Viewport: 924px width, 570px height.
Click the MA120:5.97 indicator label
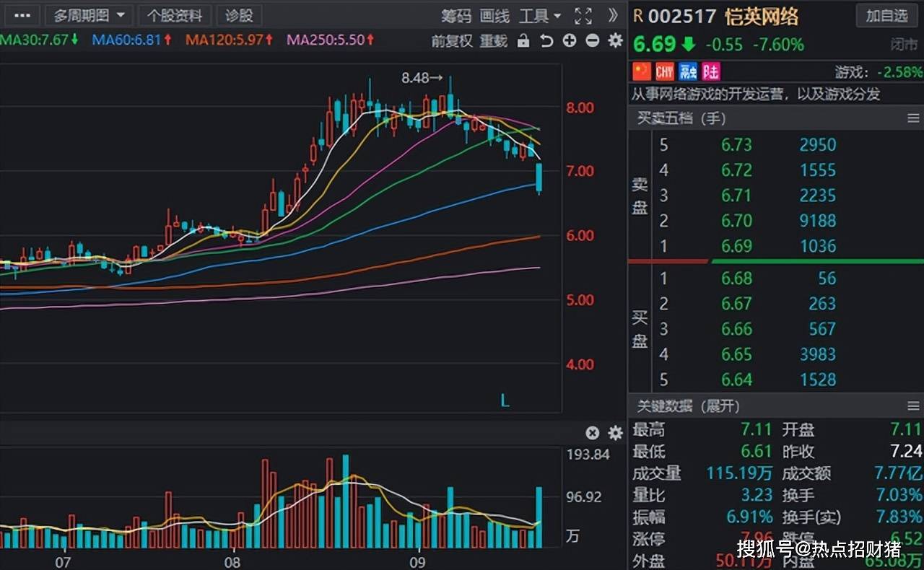[230, 40]
